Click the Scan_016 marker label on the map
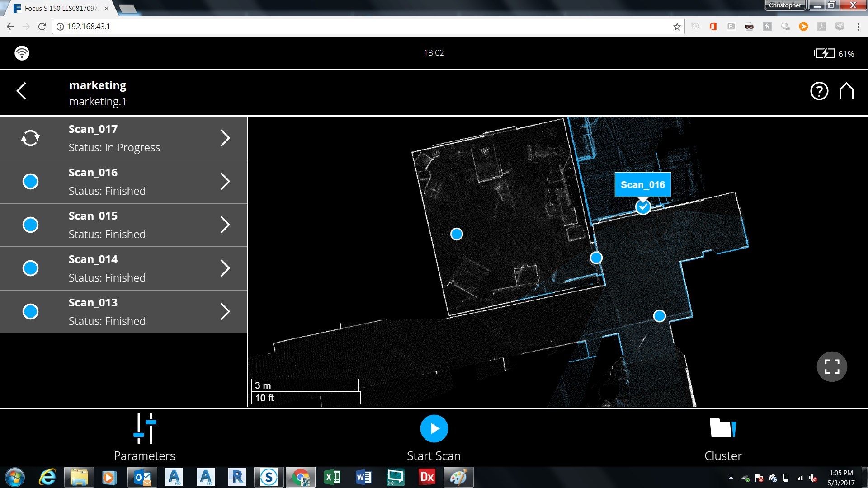The height and width of the screenshot is (488, 868). tap(643, 184)
